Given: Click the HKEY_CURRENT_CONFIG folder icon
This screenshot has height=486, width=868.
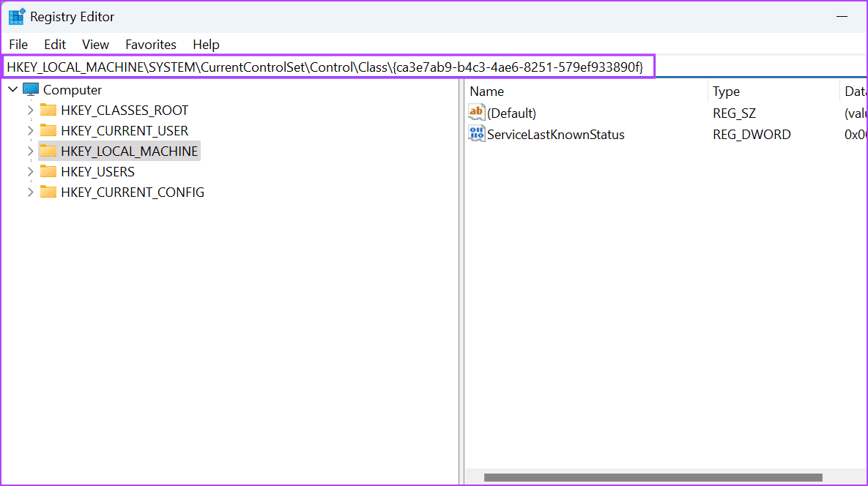Looking at the screenshot, I should click(48, 192).
